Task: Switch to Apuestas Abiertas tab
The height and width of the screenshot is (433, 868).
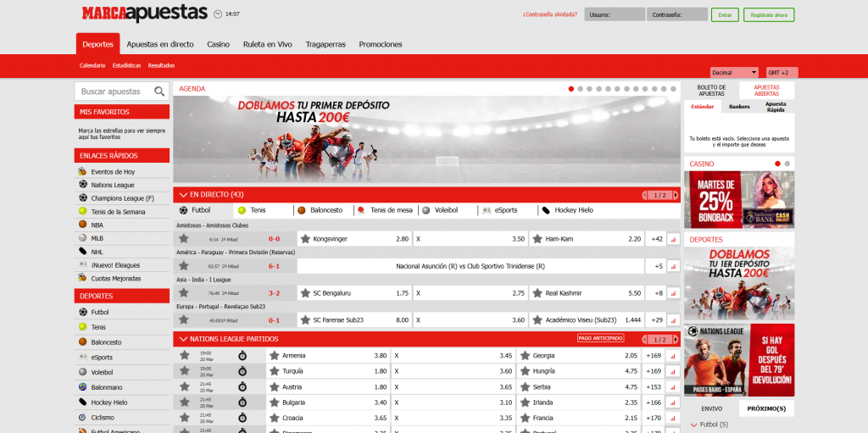Action: tap(766, 91)
